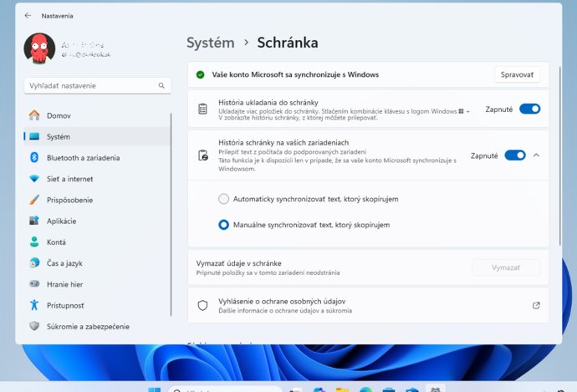The width and height of the screenshot is (577, 392).
Task: Click the green sync status checkmark icon
Action: pyautogui.click(x=200, y=74)
